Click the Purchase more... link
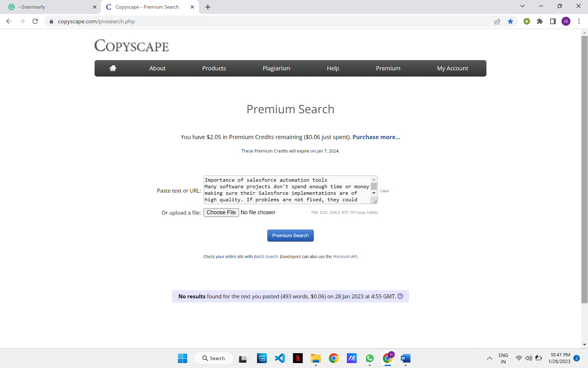Viewport: 588px width, 368px height. 376,137
